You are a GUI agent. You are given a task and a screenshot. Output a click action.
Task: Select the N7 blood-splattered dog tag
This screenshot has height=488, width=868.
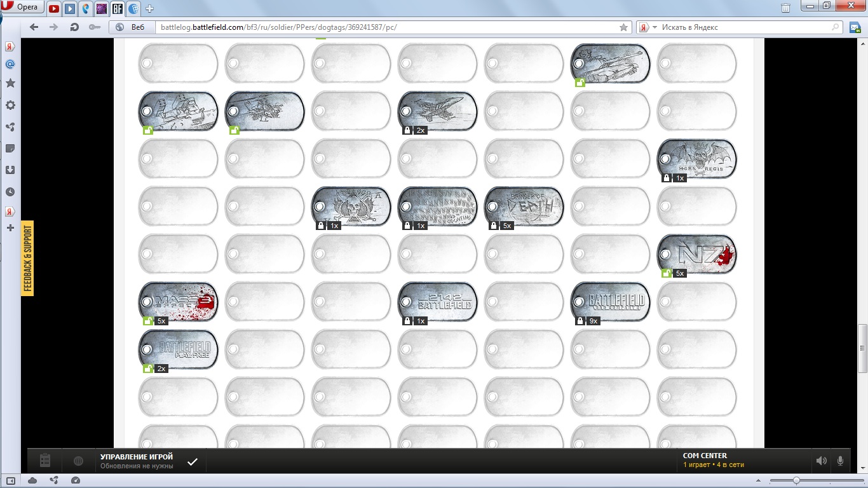pyautogui.click(x=697, y=254)
